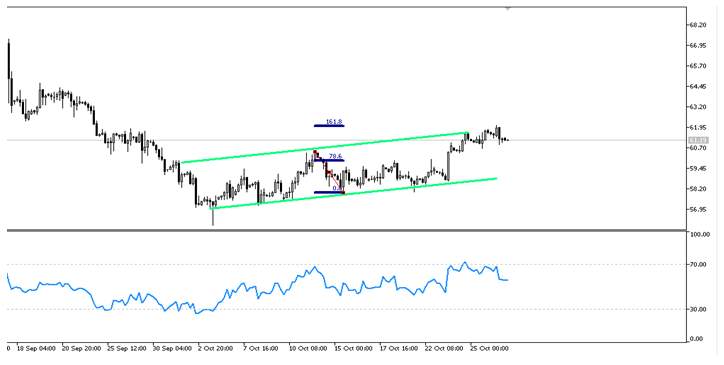Click the 30 Sep 04:00 time label
Image resolution: width=724 pixels, height=365 pixels.
(172, 348)
